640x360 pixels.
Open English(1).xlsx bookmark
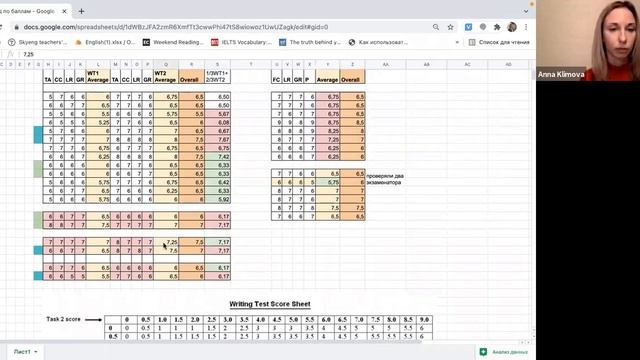coord(105,42)
